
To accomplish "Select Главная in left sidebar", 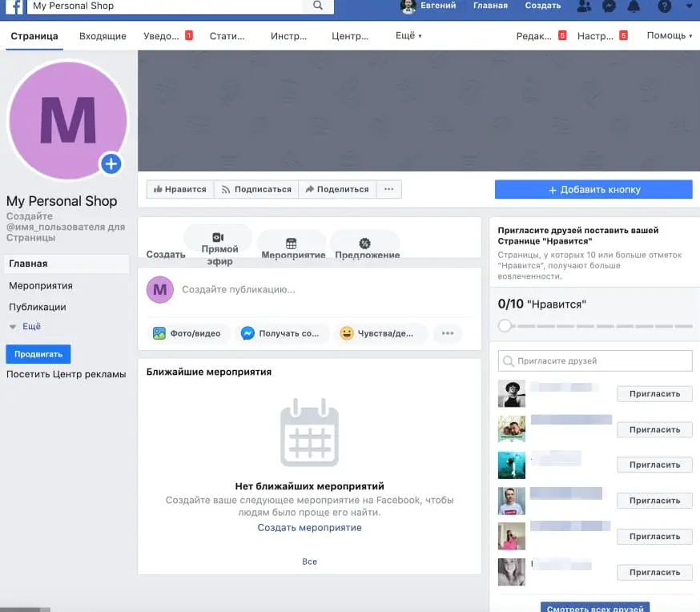I will point(67,264).
